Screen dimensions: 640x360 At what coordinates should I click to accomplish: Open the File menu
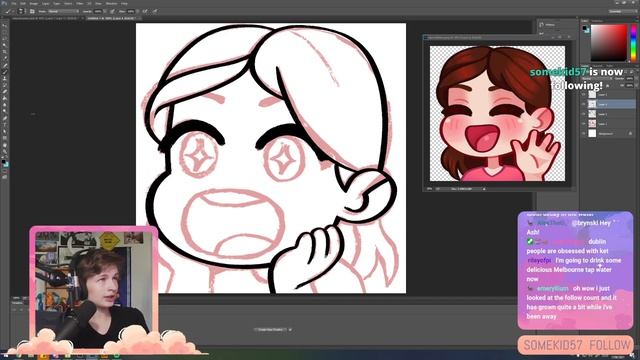[13, 3]
